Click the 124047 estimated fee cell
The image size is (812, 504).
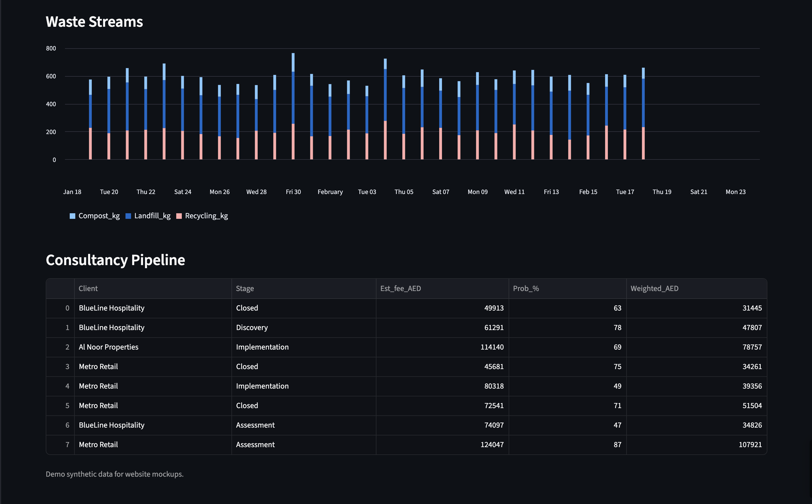tap(492, 444)
